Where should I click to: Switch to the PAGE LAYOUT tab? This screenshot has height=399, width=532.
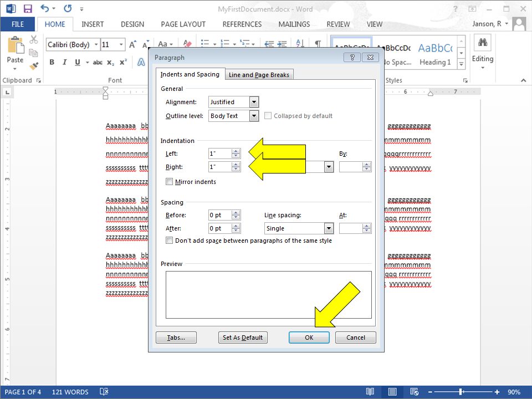coord(183,24)
